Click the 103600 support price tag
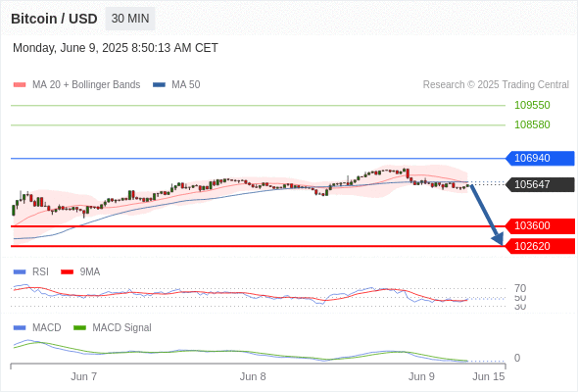The image size is (578, 392). (540, 225)
